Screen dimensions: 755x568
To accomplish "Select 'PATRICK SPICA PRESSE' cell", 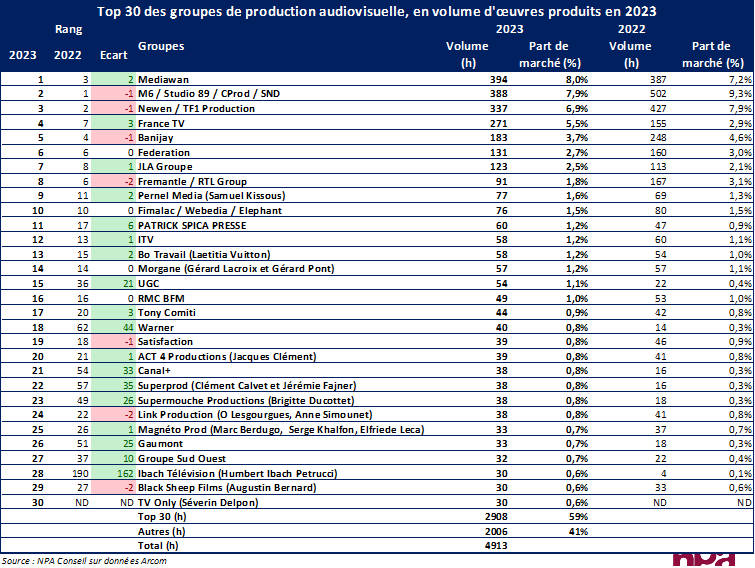I will coord(192,225).
